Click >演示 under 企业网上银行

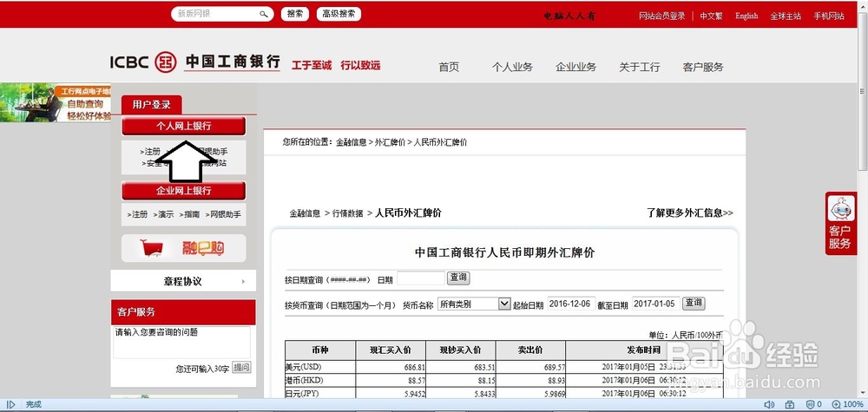(163, 214)
